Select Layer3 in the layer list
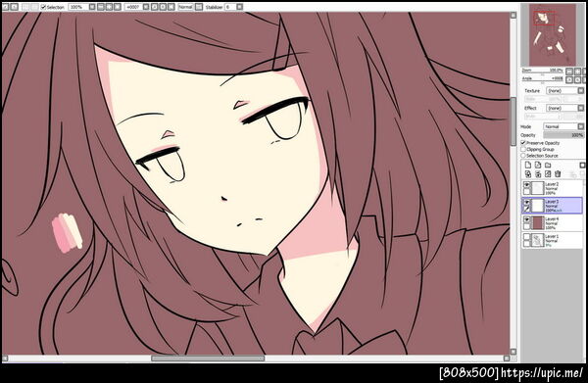Screen dimensions: 588x383 553,206
